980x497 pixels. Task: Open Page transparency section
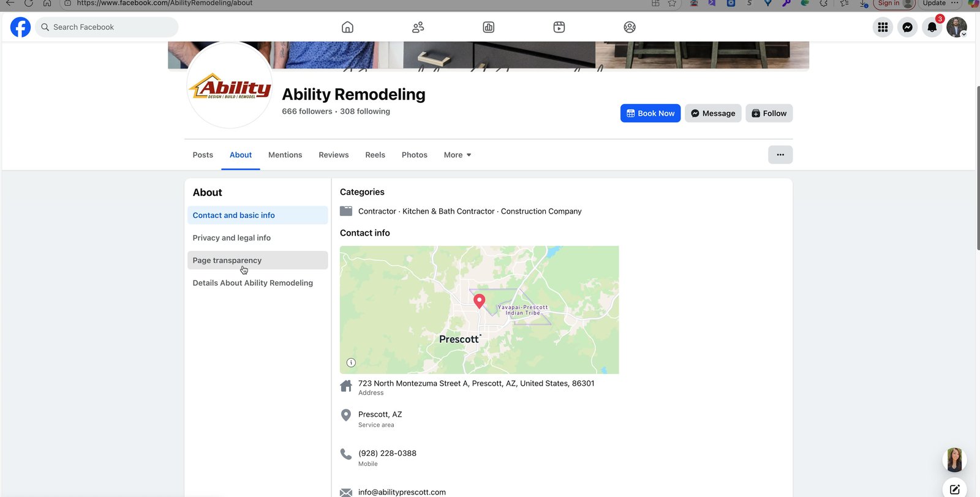tap(258, 260)
